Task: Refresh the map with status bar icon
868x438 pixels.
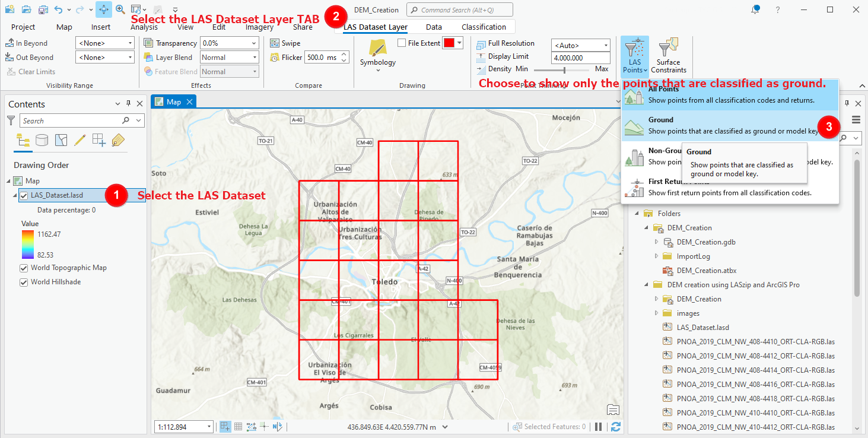Action: [615, 427]
